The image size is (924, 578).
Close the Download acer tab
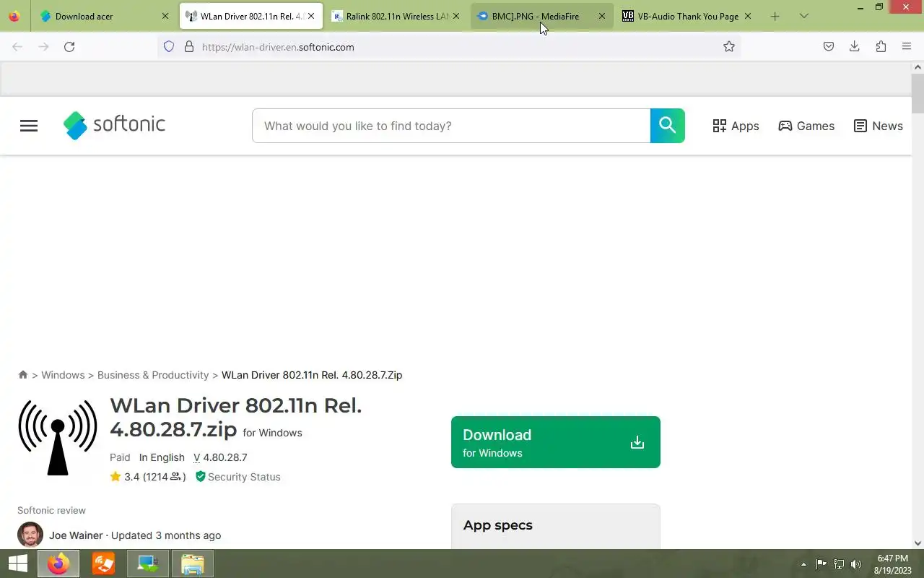[x=165, y=16]
